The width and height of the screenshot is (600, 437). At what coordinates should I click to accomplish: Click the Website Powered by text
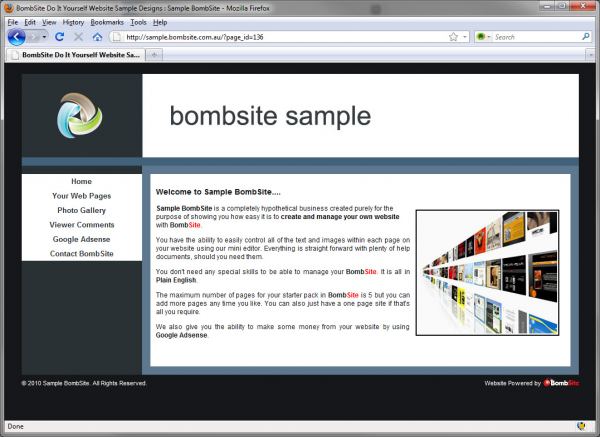click(512, 383)
